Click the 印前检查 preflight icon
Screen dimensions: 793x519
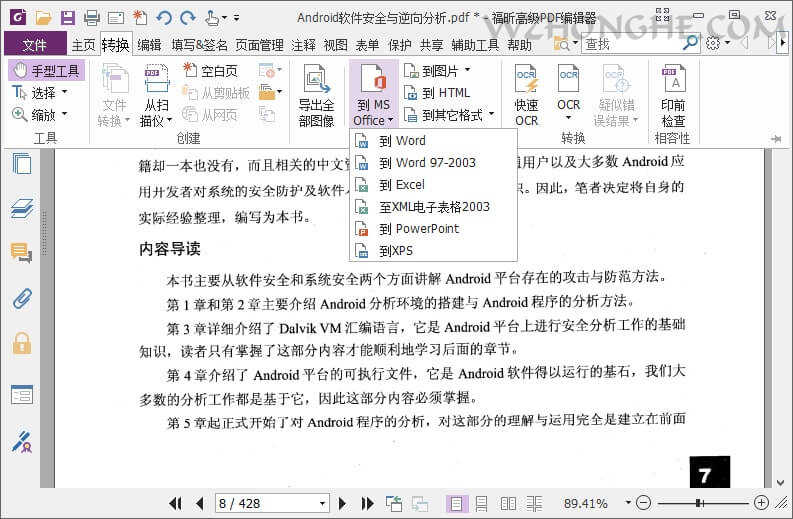pyautogui.click(x=673, y=97)
